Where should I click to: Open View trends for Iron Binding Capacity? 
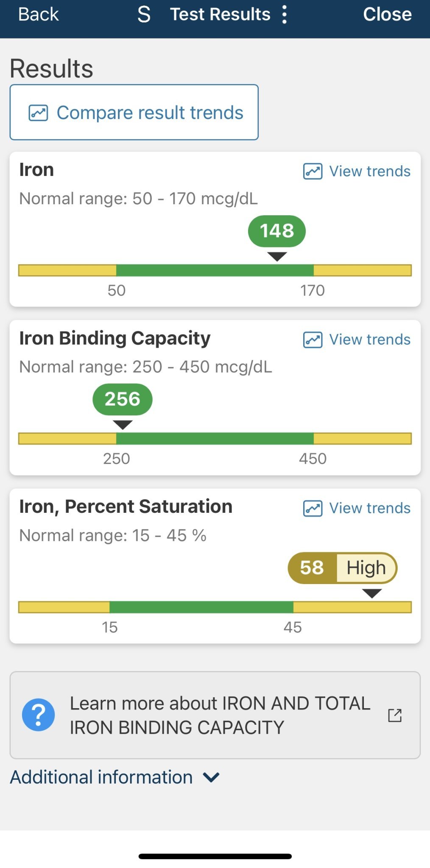point(370,340)
